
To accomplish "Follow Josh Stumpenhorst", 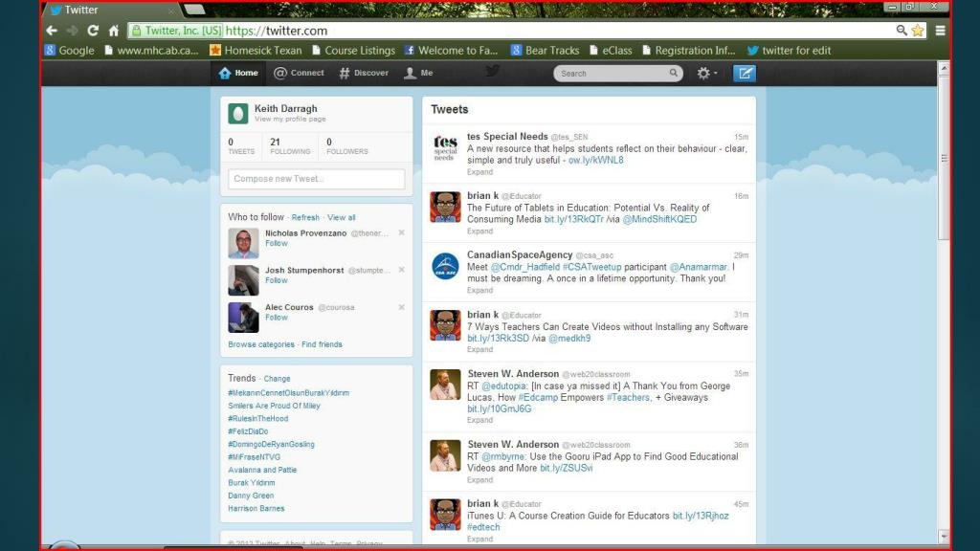I will coord(277,280).
